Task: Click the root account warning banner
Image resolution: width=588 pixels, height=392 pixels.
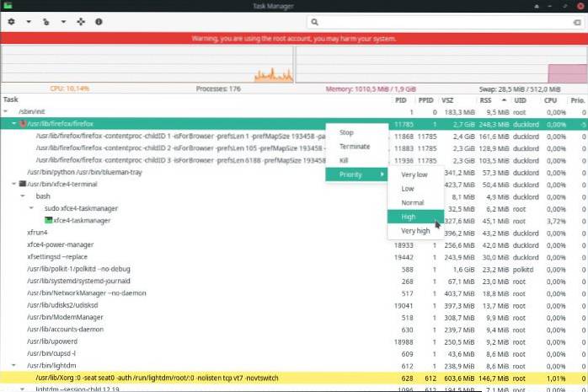Action: [294, 38]
